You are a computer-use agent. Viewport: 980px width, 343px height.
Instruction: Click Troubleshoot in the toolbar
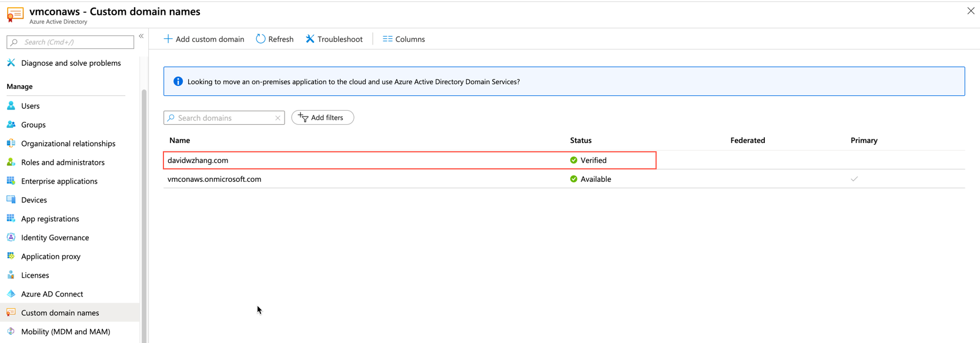point(334,39)
